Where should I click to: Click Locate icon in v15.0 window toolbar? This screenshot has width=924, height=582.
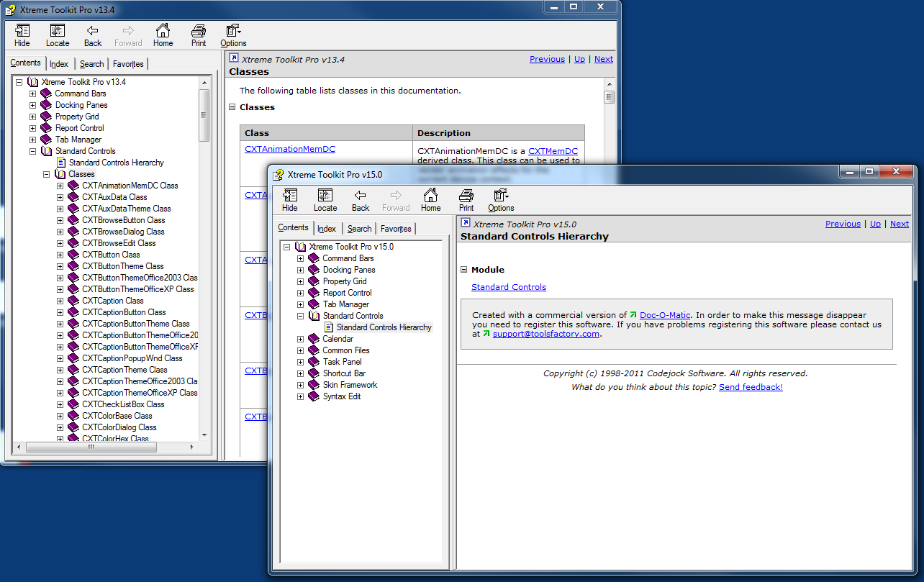pos(325,195)
